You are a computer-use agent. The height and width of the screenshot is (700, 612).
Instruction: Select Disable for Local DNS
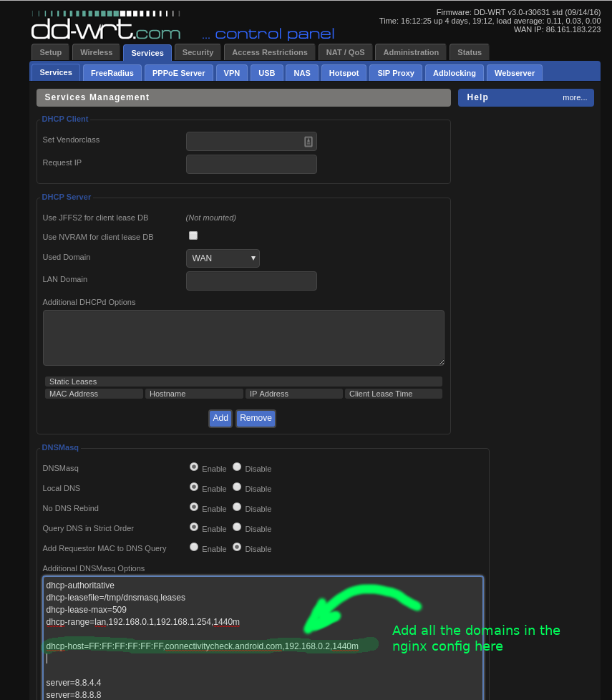pyautogui.click(x=237, y=487)
